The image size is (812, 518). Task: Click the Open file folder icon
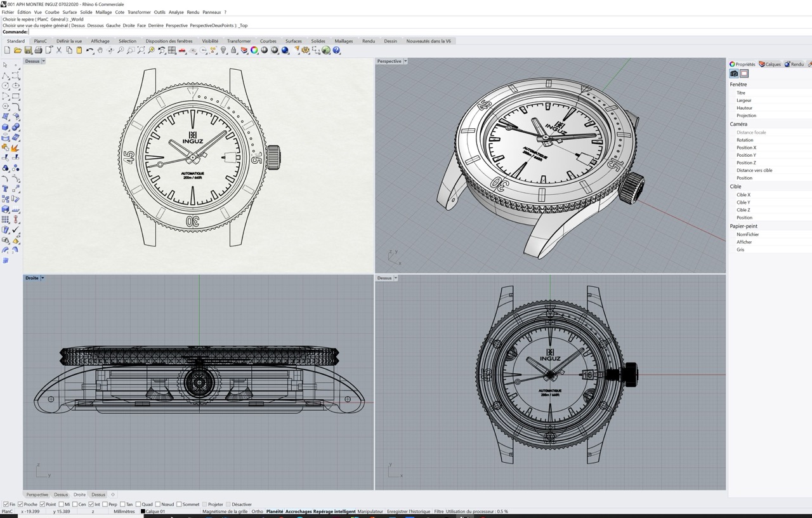17,50
